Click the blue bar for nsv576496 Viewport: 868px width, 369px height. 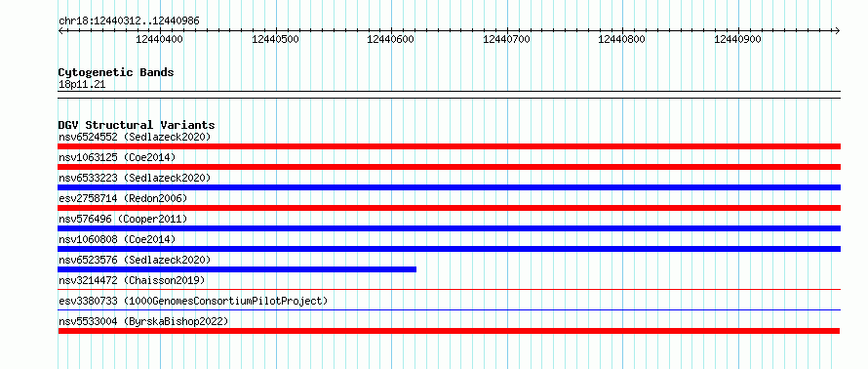coord(449,228)
